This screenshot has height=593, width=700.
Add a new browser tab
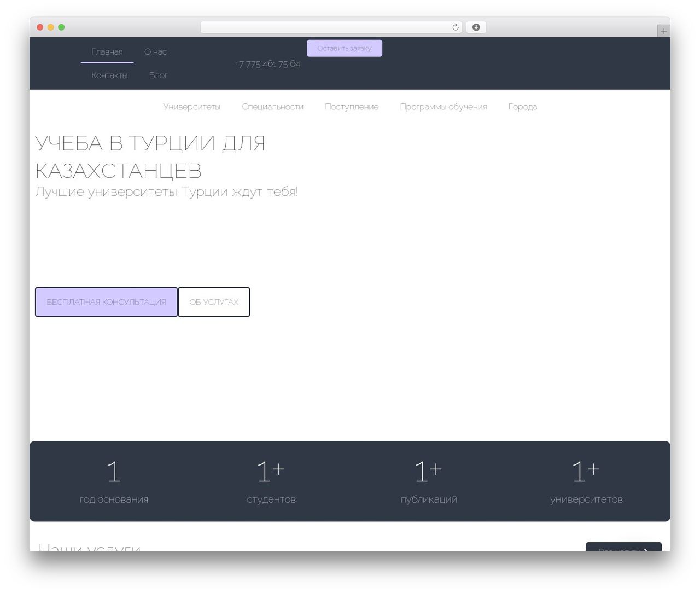pyautogui.click(x=663, y=31)
